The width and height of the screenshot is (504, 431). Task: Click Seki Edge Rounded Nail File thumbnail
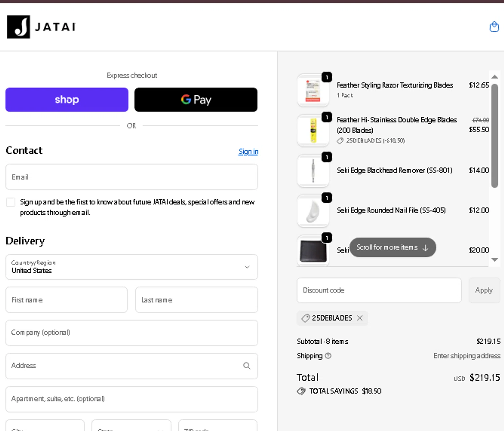(313, 211)
